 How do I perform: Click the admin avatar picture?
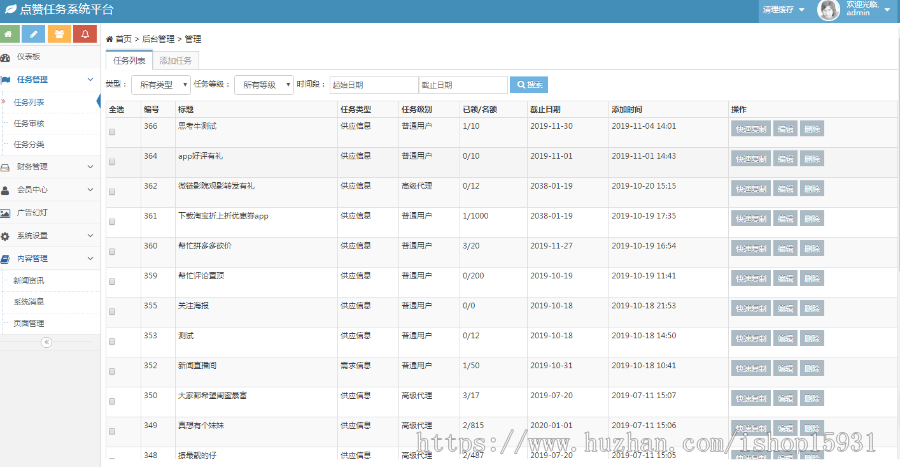828,10
